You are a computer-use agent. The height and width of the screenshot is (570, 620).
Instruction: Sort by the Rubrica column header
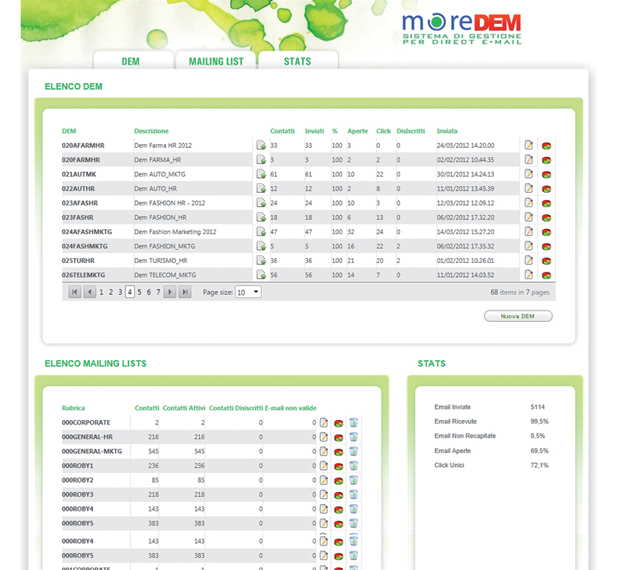(73, 408)
